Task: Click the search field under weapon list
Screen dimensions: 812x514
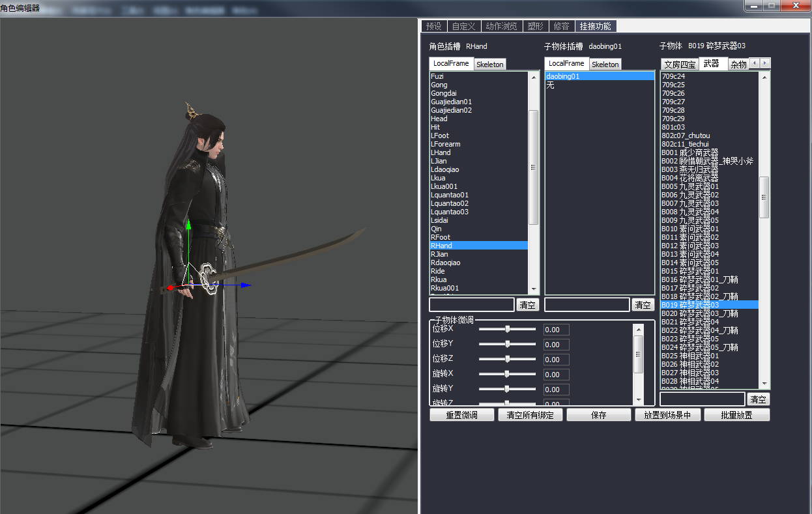Action: (703, 399)
